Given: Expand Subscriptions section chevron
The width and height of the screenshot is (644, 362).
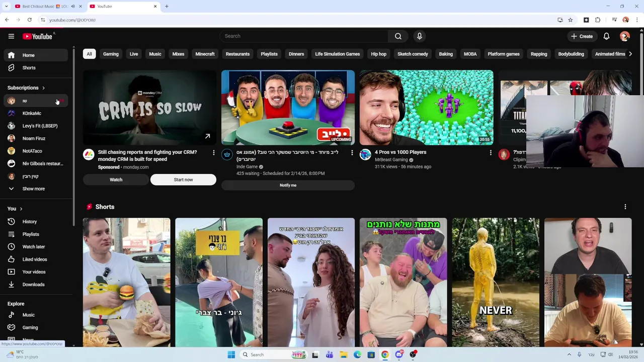Looking at the screenshot, I should [x=43, y=88].
